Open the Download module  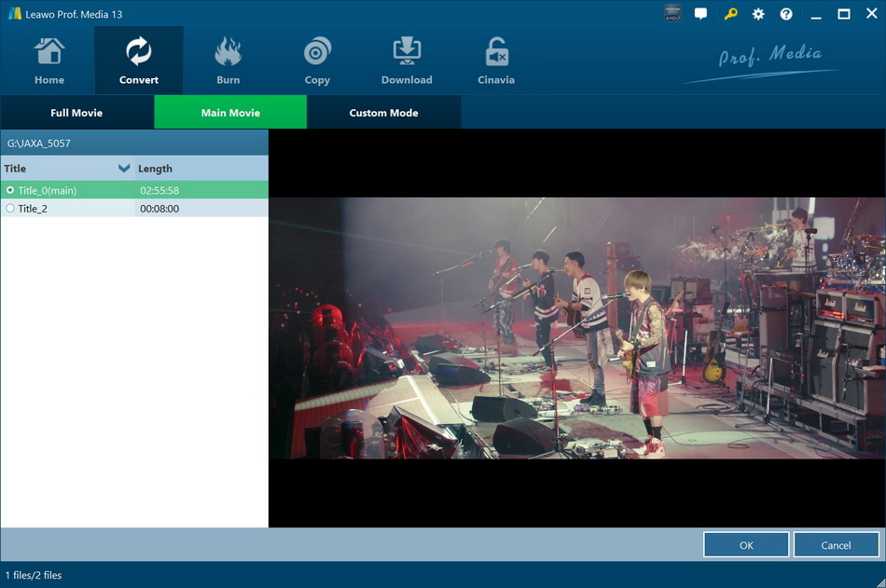(406, 59)
